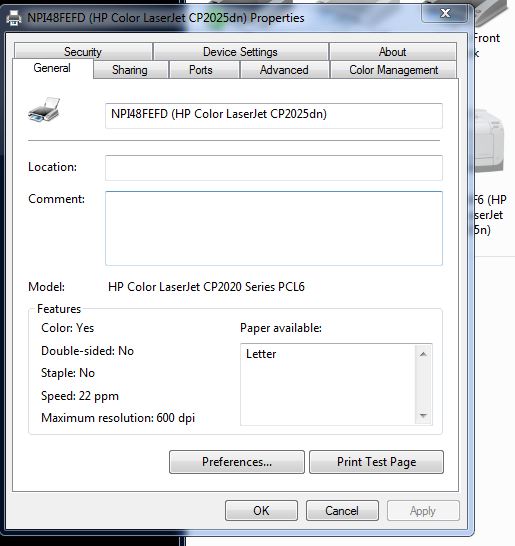Open the Security tab

click(x=83, y=52)
